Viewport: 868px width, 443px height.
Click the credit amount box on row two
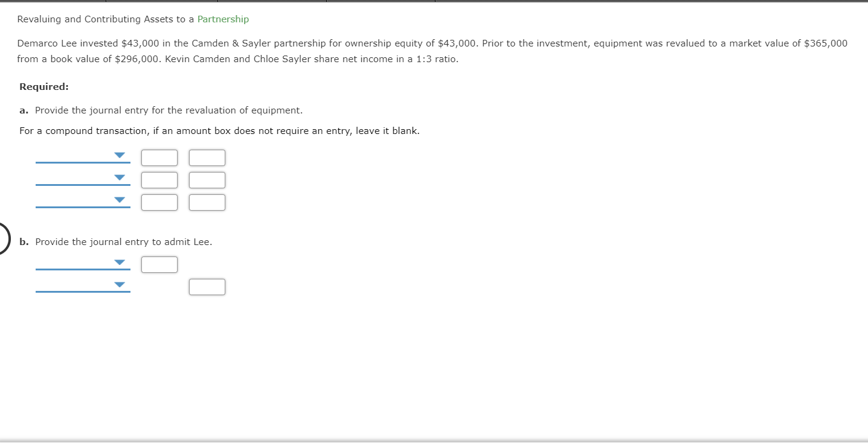click(x=207, y=179)
